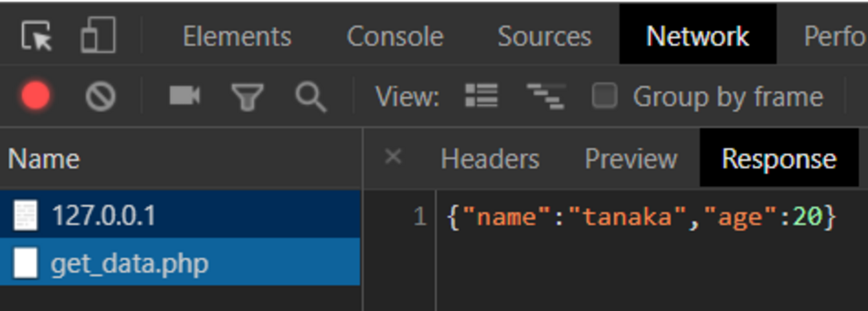Select the 127.0.0.1 request row
This screenshot has height=311, width=868.
180,215
